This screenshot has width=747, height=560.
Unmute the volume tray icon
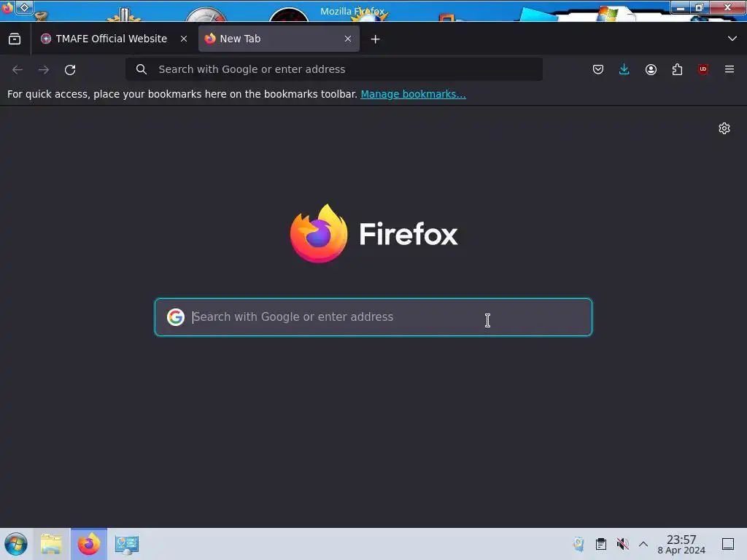(x=622, y=544)
